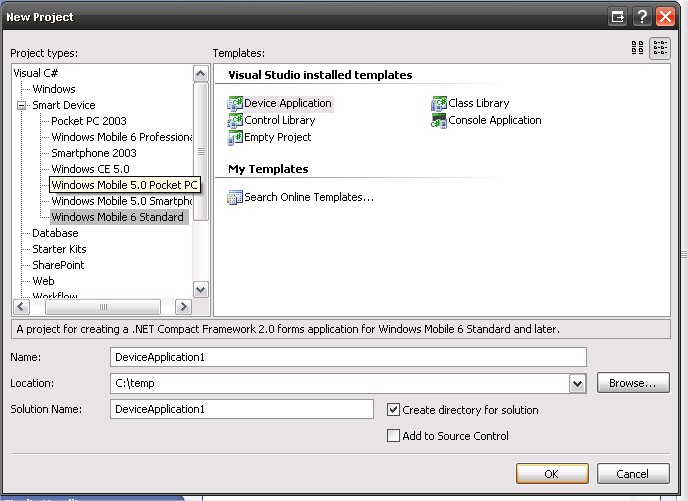Click the Console Application template label
Screen dimensions: 688x501
tap(494, 121)
